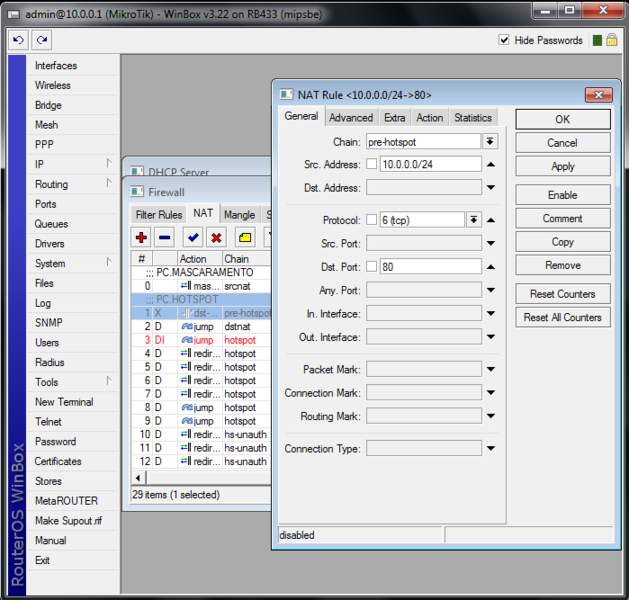The image size is (629, 600).
Task: Toggle Src. Address invert checkbox
Action: tap(371, 164)
